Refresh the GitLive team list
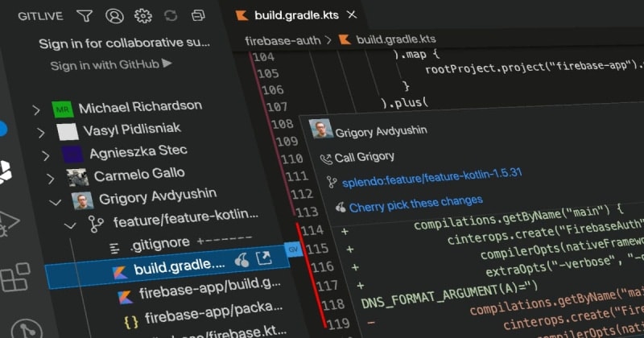Image resolution: width=644 pixels, height=338 pixels. [x=171, y=15]
